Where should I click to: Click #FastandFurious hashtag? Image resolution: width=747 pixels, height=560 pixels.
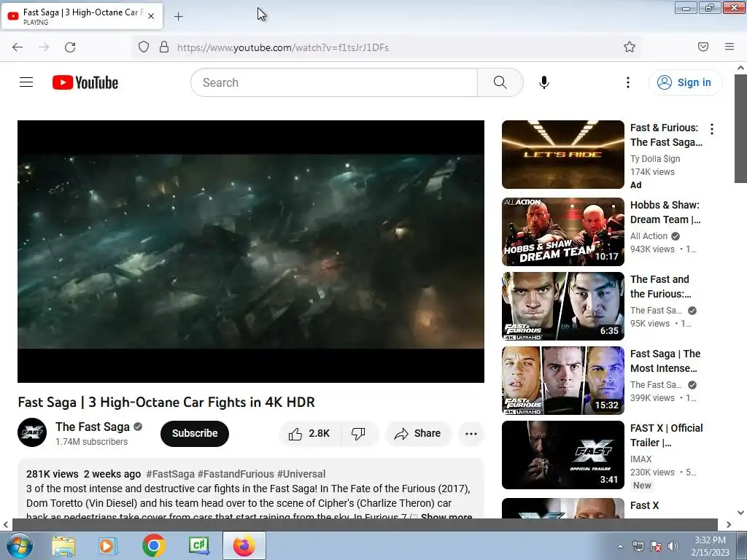[x=236, y=474]
